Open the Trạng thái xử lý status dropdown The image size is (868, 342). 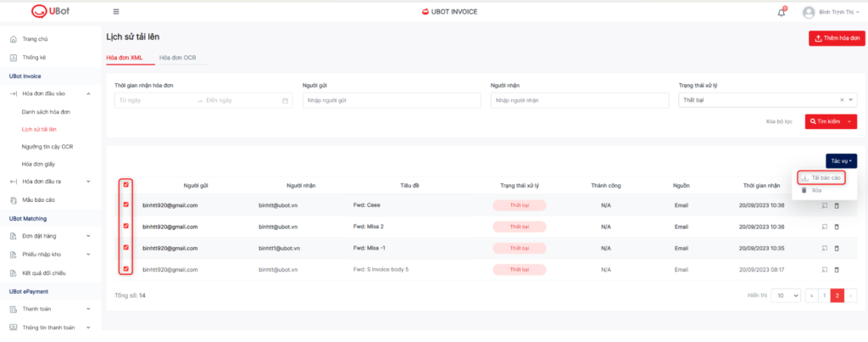click(x=767, y=100)
